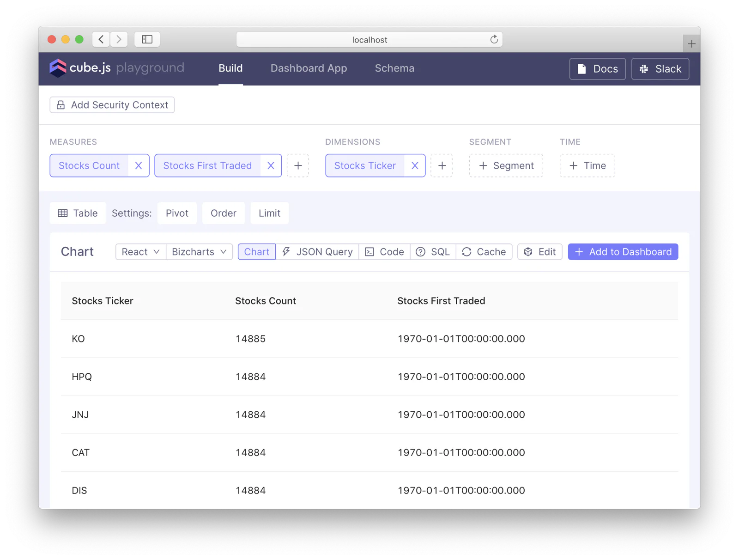Select the Chart view tab
Screen dimensions: 739x560
click(257, 252)
